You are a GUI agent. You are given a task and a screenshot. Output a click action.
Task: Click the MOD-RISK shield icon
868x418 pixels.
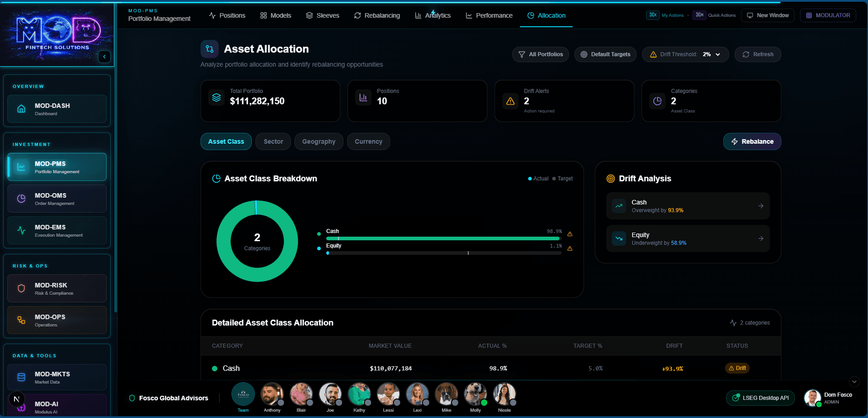point(21,288)
